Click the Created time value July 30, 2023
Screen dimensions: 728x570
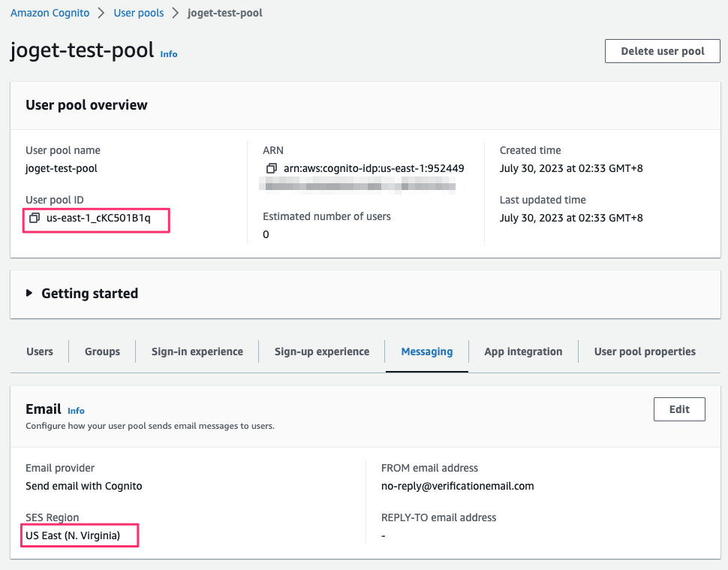pos(571,168)
